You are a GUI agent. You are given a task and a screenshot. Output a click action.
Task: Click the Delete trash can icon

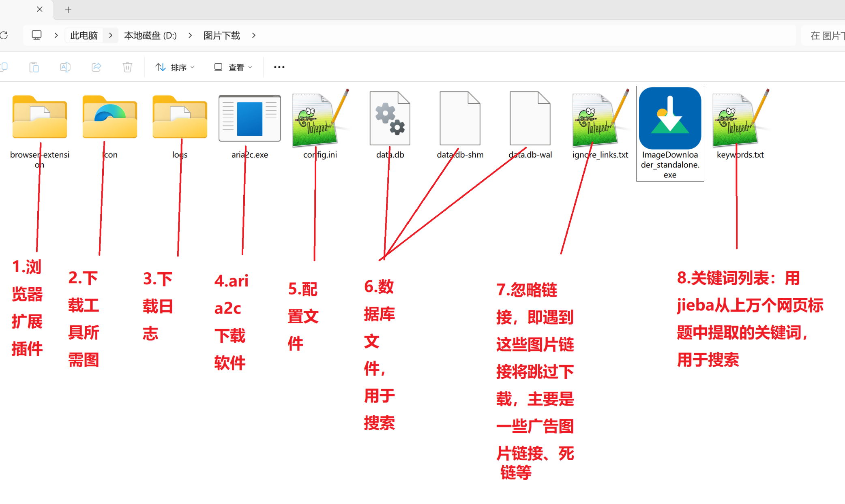127,67
